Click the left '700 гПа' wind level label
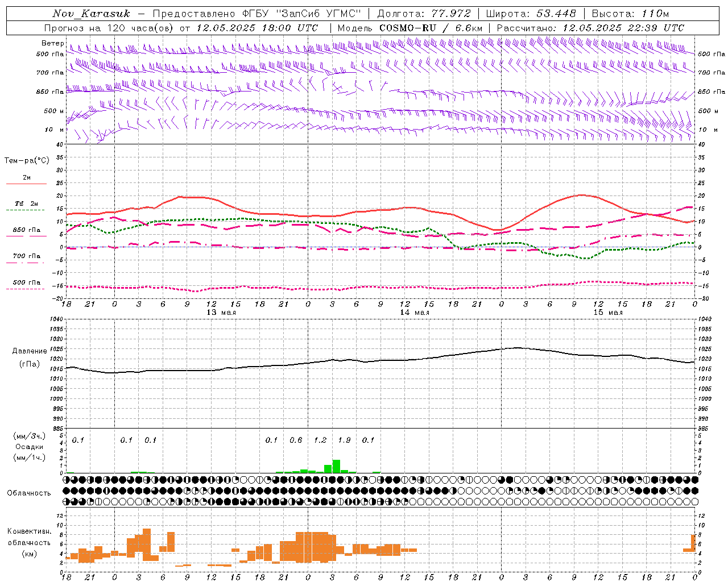The width and height of the screenshot is (728, 582). (50, 73)
